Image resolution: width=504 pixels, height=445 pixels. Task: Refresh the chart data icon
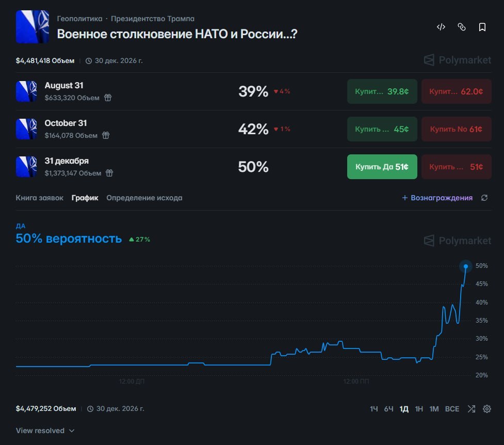point(484,198)
